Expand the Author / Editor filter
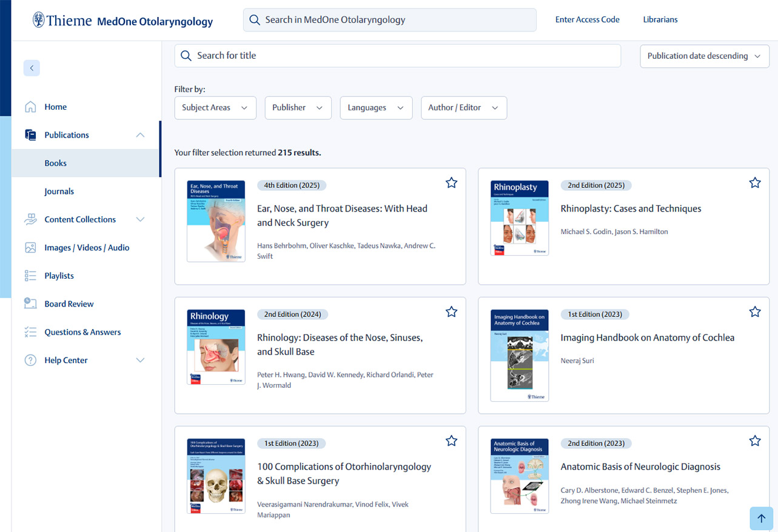The image size is (778, 532). (463, 108)
